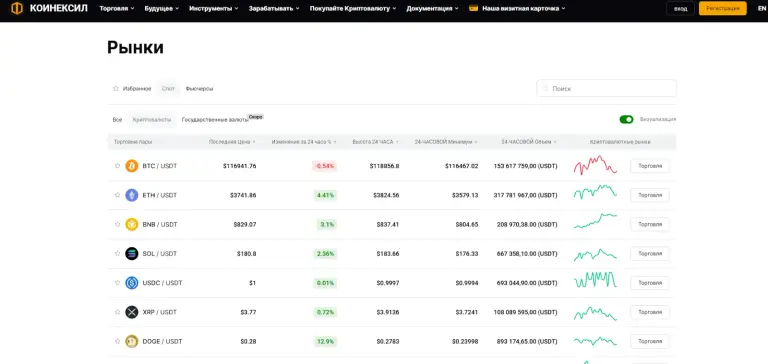This screenshot has height=364, width=768.
Task: Click the SOL / USDT pair name
Action: 159,254
